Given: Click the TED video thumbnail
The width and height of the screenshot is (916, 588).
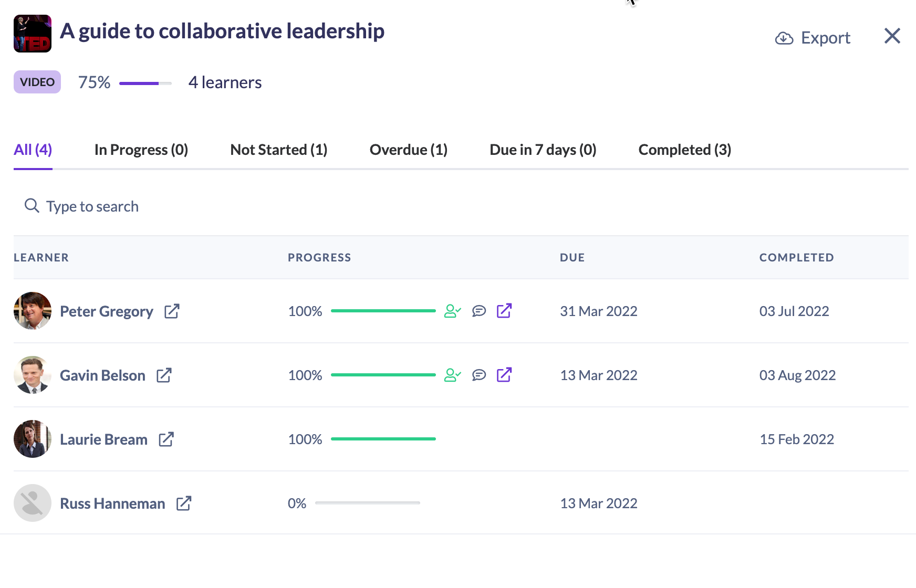Looking at the screenshot, I should click(x=32, y=33).
